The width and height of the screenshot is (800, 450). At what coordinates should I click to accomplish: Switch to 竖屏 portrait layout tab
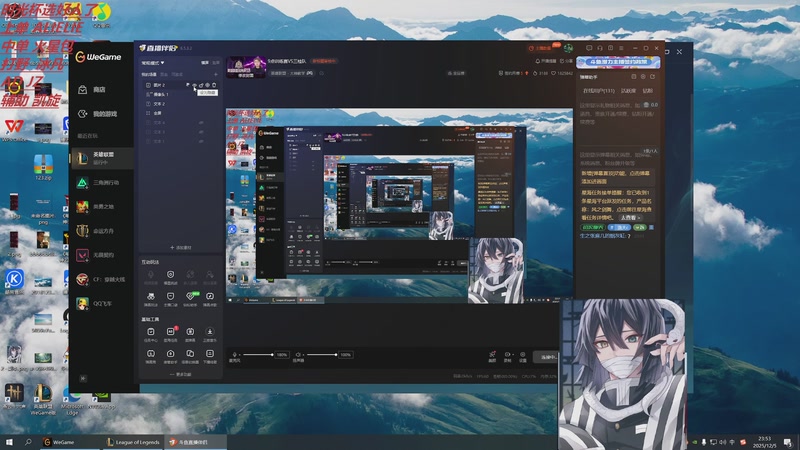[216, 63]
